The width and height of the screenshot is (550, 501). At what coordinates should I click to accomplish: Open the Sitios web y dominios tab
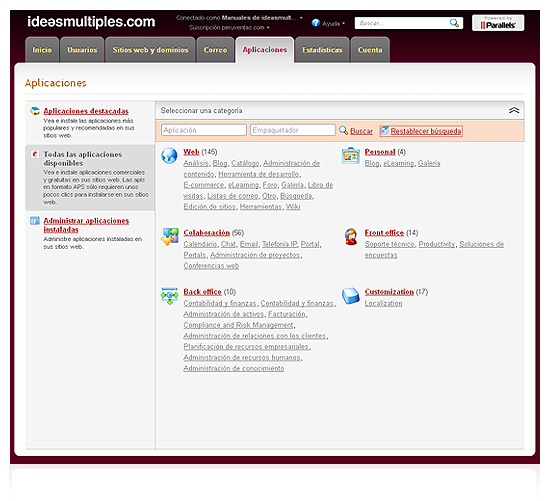pyautogui.click(x=150, y=50)
